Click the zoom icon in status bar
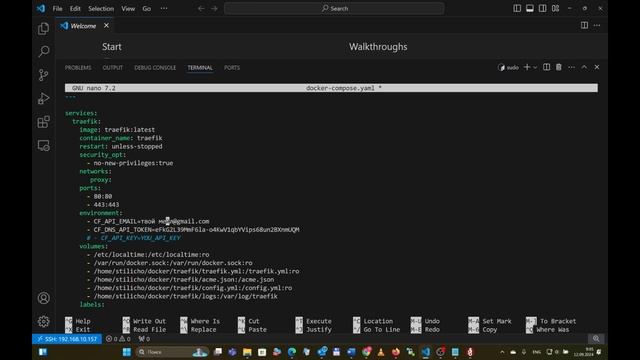Viewport: 640px width, 360px height. click(x=596, y=338)
